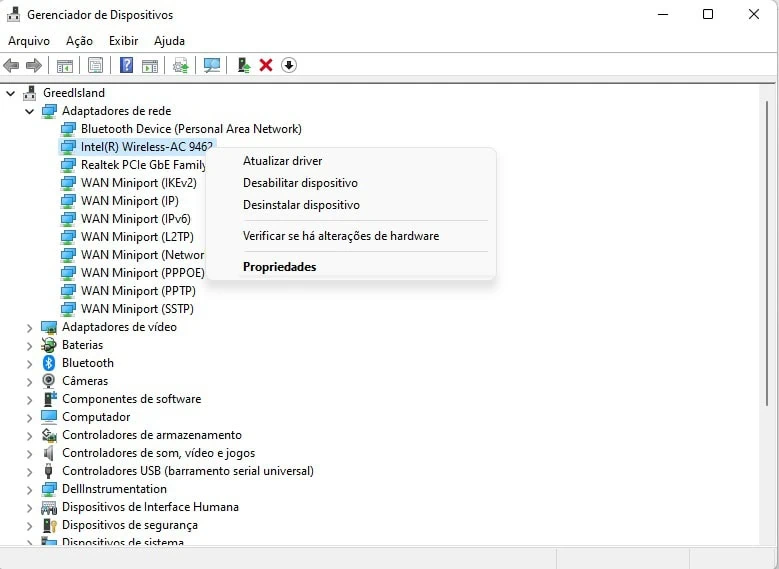The image size is (779, 569).
Task: Expand the Controladores USB category
Action: (x=30, y=472)
